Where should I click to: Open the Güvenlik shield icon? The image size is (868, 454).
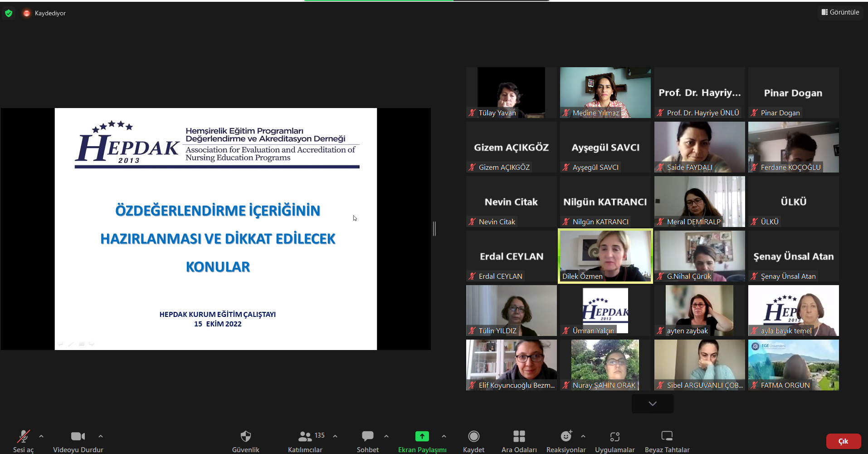(246, 436)
